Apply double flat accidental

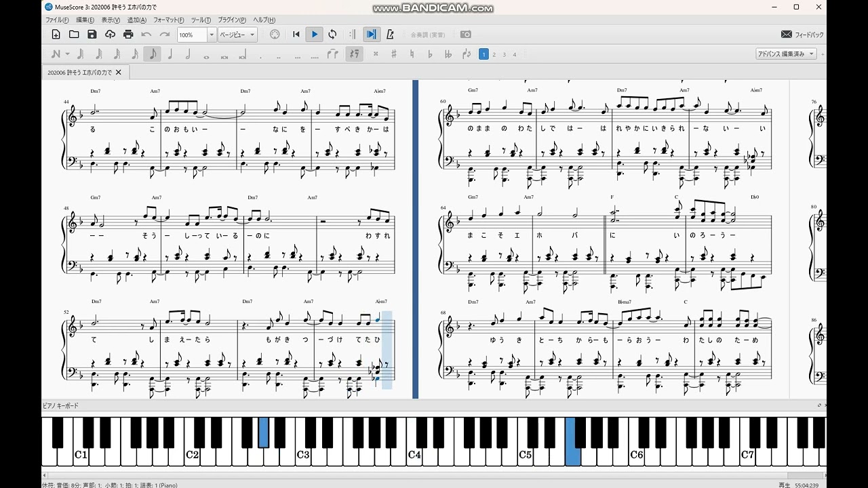tap(448, 54)
